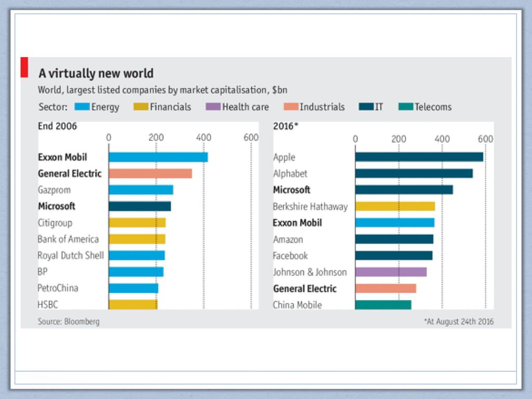This screenshot has height=399, width=532.
Task: Click the 'Alphabet' label
Action: tap(290, 174)
